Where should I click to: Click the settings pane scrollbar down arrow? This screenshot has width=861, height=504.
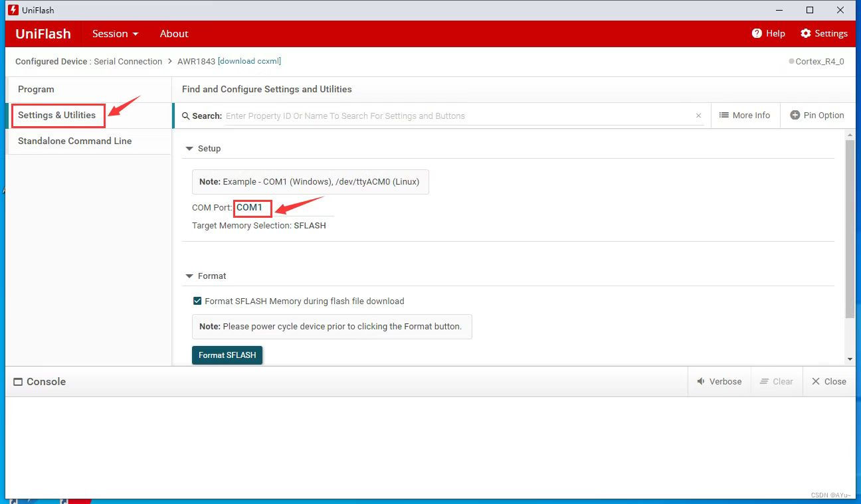click(x=850, y=359)
